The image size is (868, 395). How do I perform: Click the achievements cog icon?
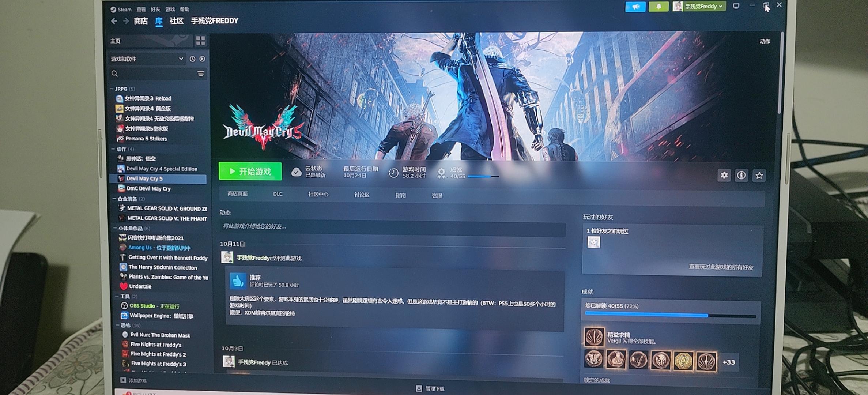click(441, 173)
